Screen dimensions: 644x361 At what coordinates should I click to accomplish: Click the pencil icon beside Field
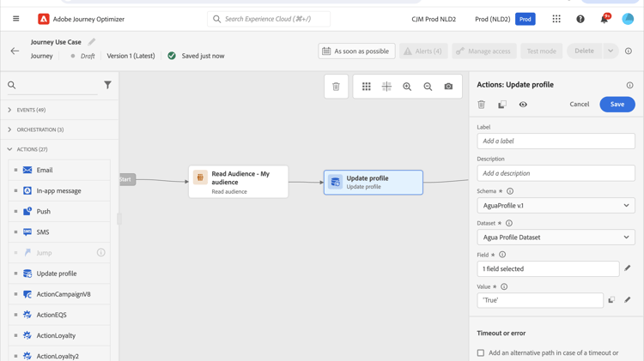628,268
